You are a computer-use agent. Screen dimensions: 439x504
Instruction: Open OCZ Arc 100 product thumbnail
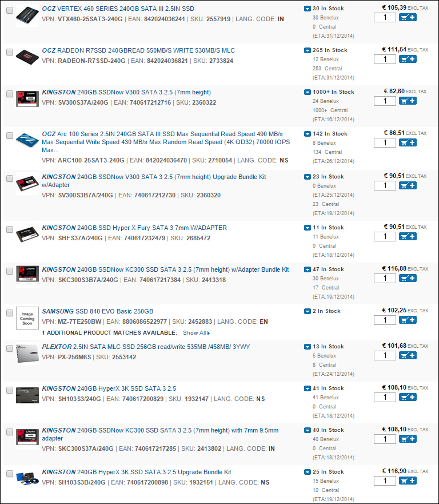coord(27,141)
